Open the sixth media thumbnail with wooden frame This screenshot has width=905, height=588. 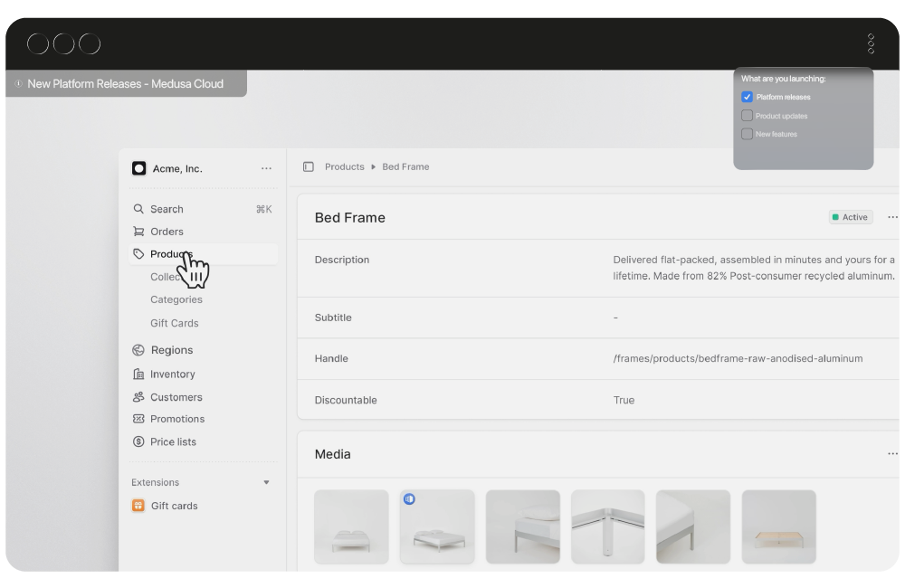[x=778, y=526]
